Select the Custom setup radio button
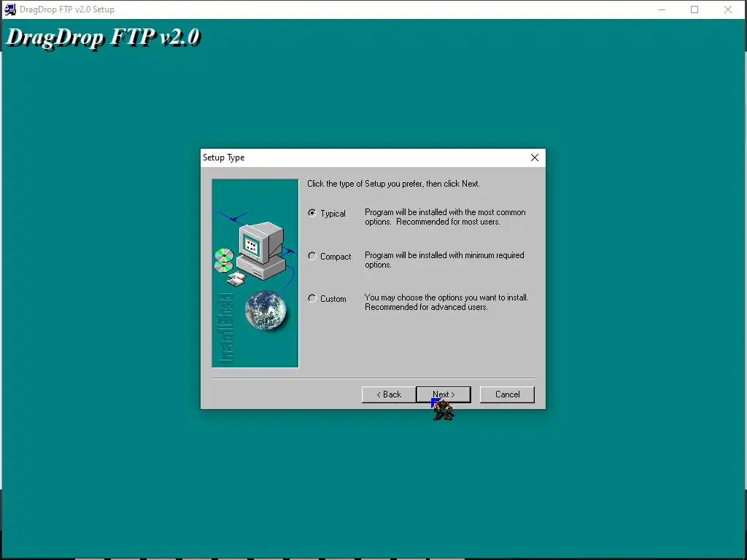The height and width of the screenshot is (560, 747). tap(312, 298)
